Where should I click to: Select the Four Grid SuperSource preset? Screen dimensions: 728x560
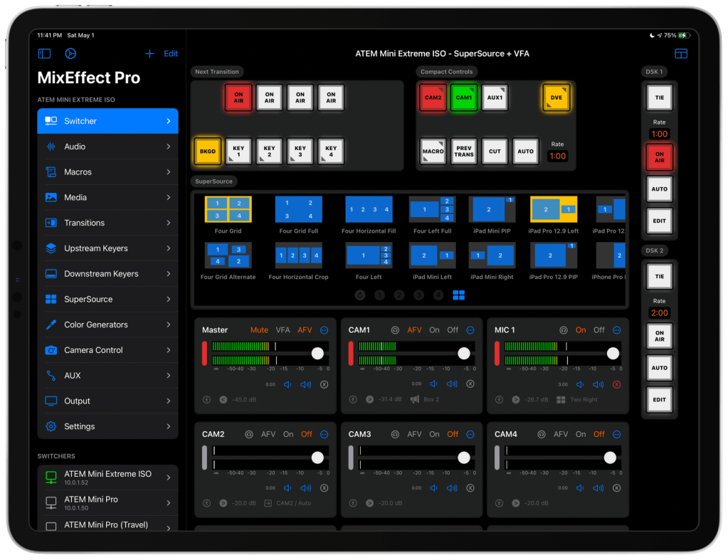click(228, 209)
